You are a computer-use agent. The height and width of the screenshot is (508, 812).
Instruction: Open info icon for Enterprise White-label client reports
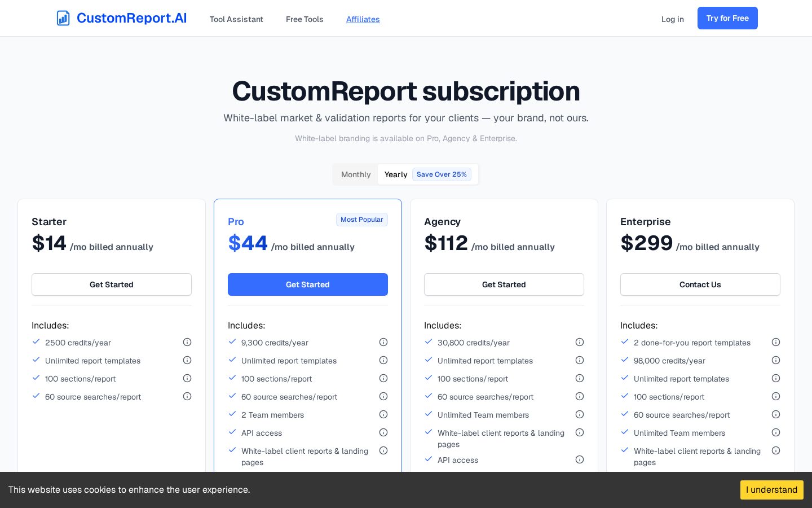776,450
